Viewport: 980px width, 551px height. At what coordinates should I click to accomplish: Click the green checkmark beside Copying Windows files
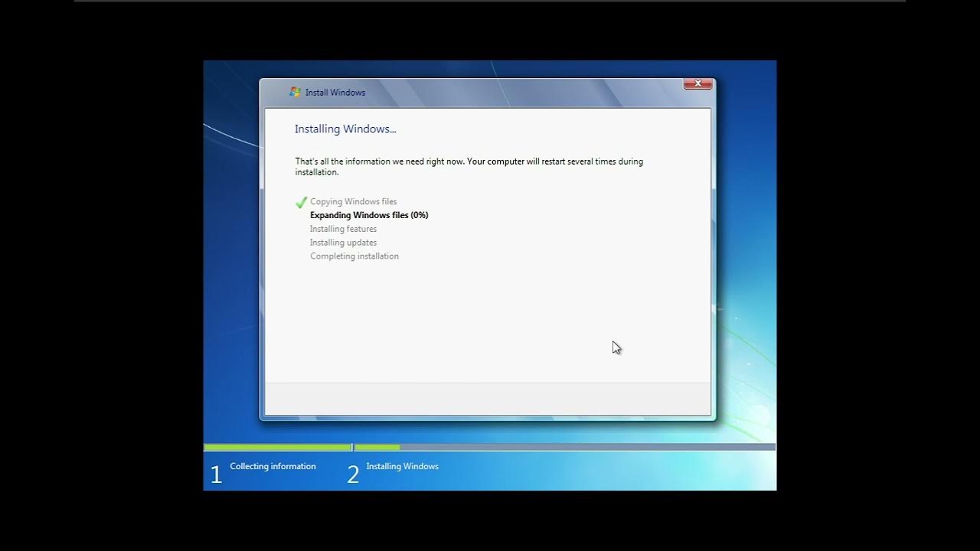pyautogui.click(x=301, y=202)
